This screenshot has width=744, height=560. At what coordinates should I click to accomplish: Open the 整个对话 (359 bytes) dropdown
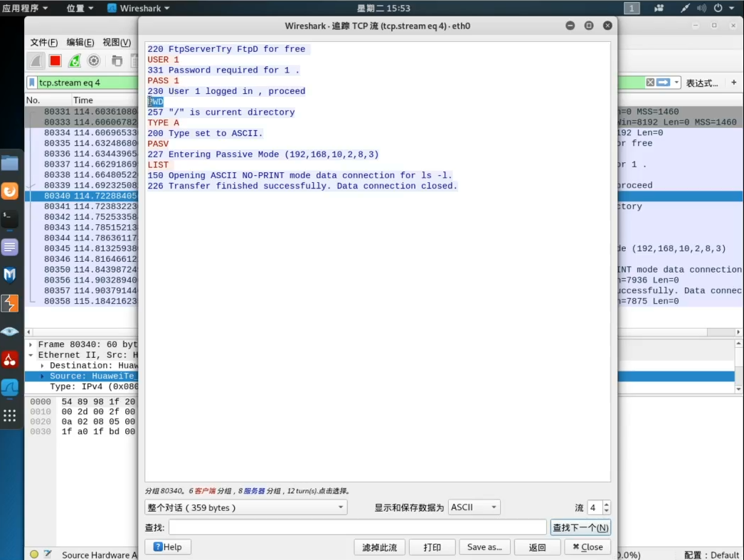(246, 507)
